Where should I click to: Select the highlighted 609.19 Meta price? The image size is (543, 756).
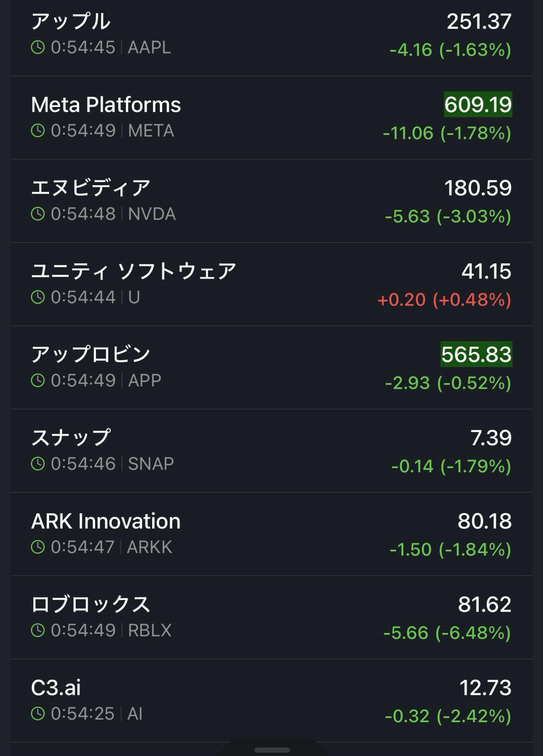[478, 104]
